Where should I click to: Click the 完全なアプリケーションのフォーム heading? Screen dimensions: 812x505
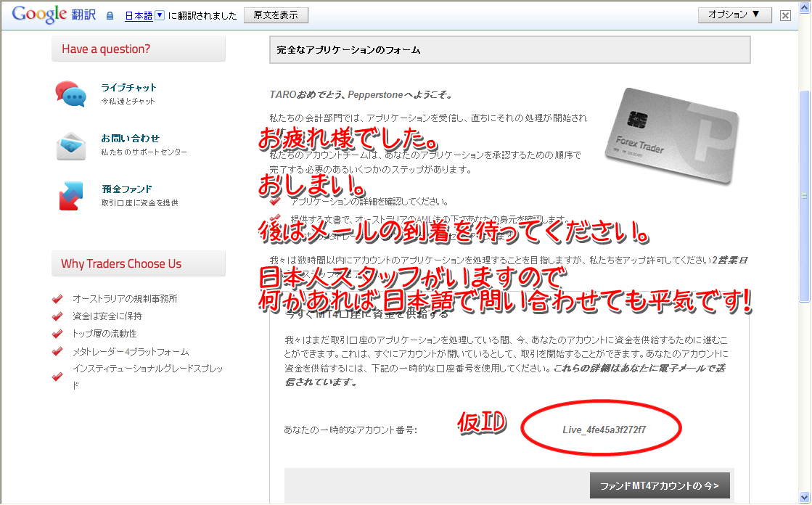tap(348, 50)
